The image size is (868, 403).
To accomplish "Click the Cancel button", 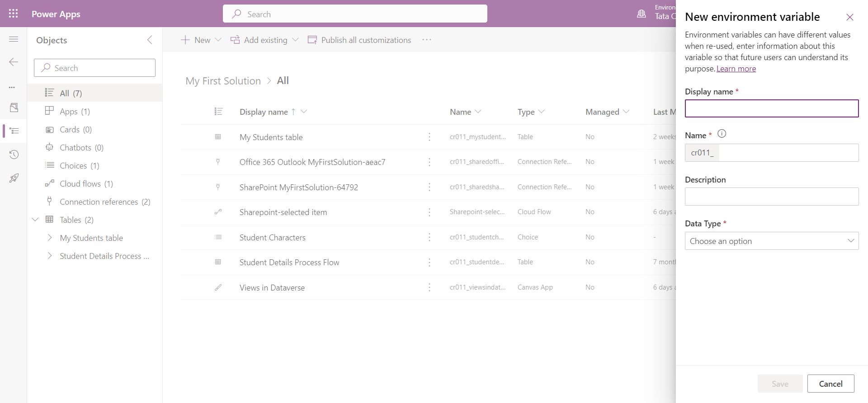I will coord(830,384).
